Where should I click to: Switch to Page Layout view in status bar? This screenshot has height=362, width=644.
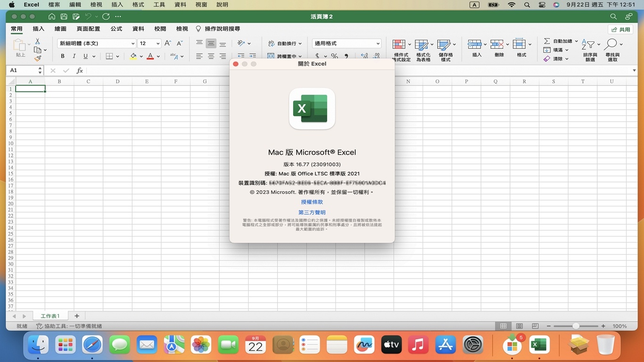click(519, 326)
